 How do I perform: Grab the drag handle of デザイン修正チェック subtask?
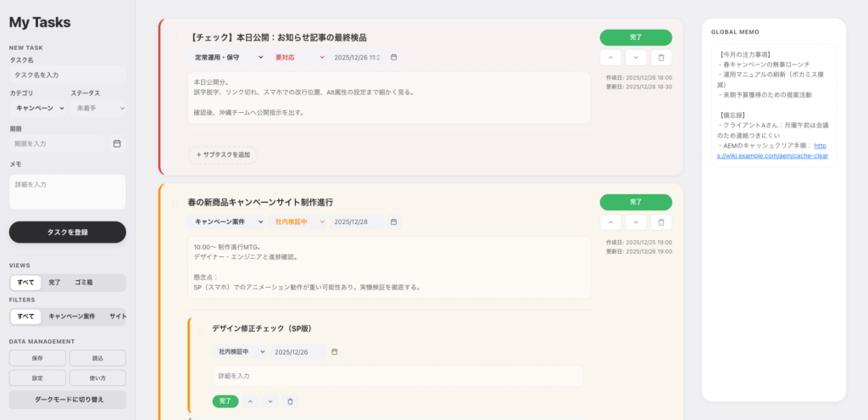click(202, 328)
